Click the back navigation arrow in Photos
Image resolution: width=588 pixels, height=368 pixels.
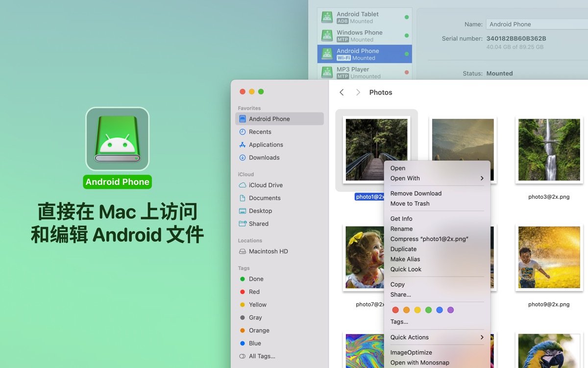[x=342, y=92]
